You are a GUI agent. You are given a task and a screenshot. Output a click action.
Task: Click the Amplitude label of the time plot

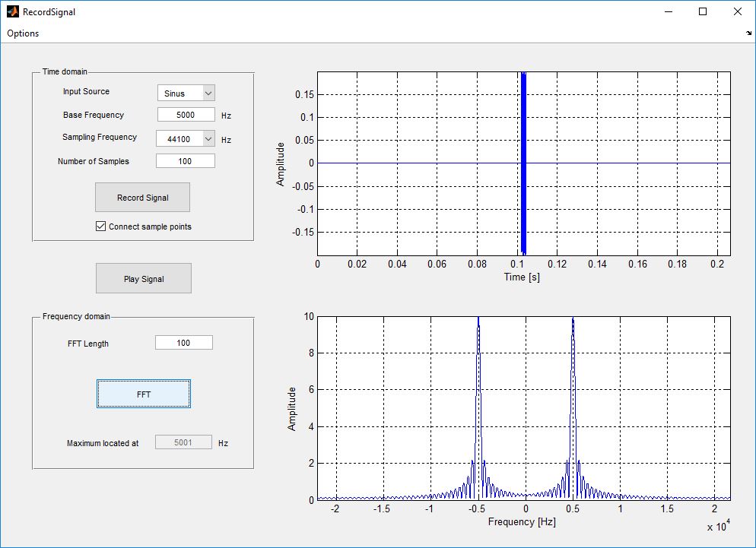[x=280, y=164]
